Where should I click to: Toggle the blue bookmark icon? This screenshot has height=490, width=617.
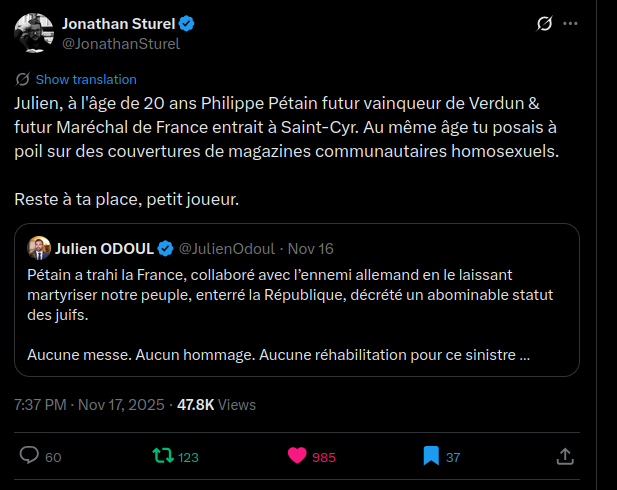pos(430,456)
